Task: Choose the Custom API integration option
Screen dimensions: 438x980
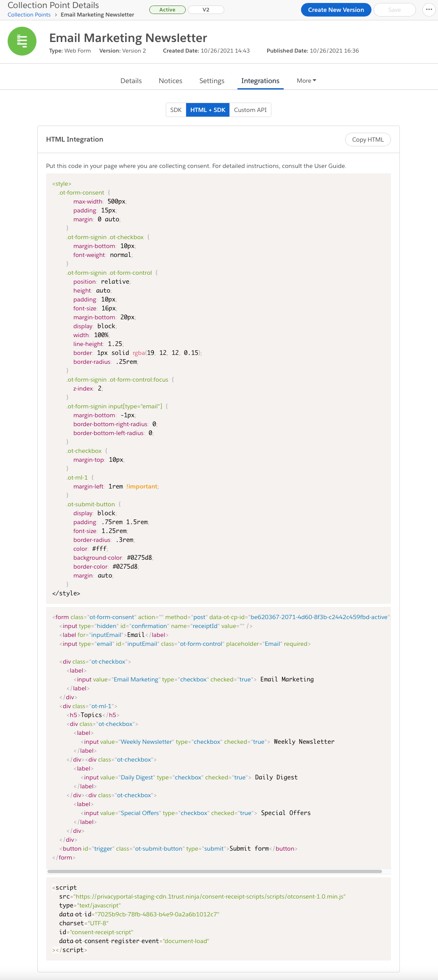Action: point(250,110)
